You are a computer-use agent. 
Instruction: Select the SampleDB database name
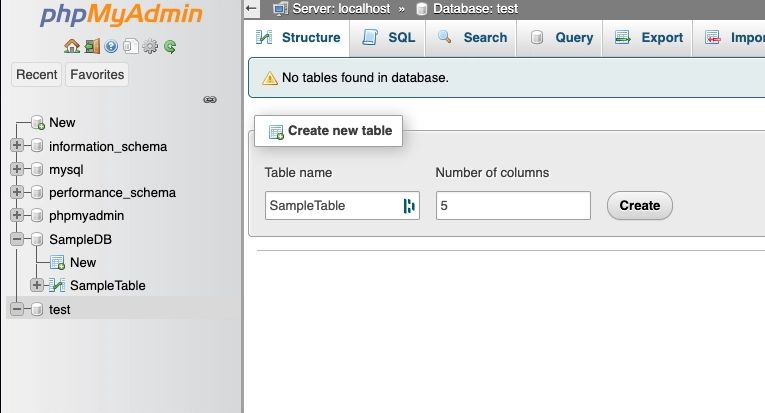pyautogui.click(x=81, y=239)
